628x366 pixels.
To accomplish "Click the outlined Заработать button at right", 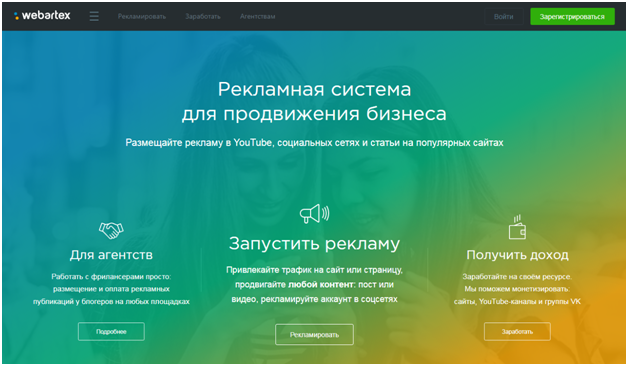I will pyautogui.click(x=517, y=332).
